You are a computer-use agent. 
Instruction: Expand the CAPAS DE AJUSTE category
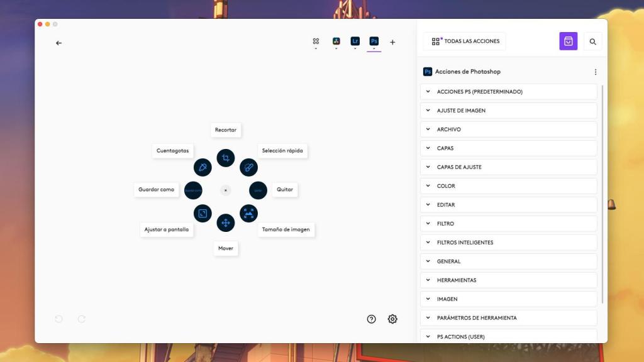point(508,167)
